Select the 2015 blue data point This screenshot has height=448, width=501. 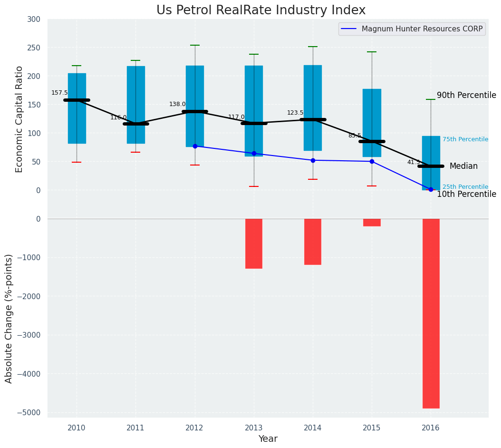(x=372, y=161)
